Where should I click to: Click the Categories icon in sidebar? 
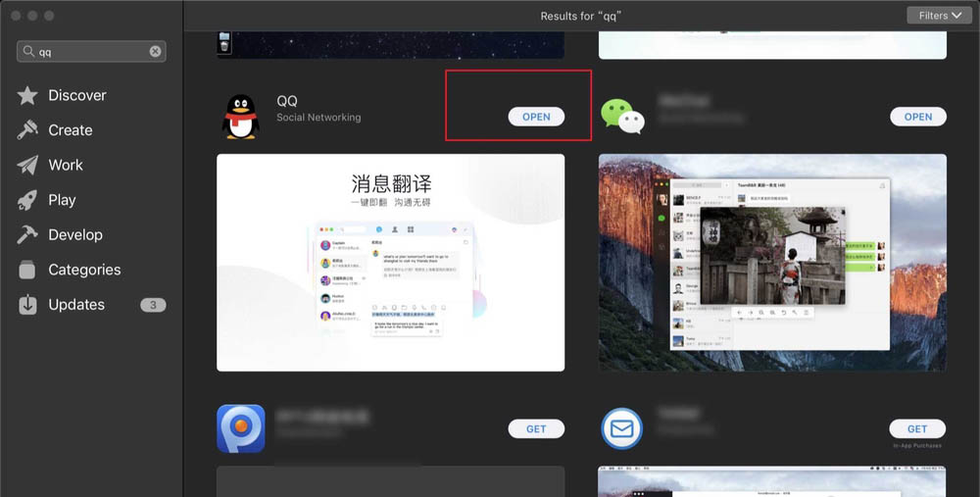tap(27, 270)
